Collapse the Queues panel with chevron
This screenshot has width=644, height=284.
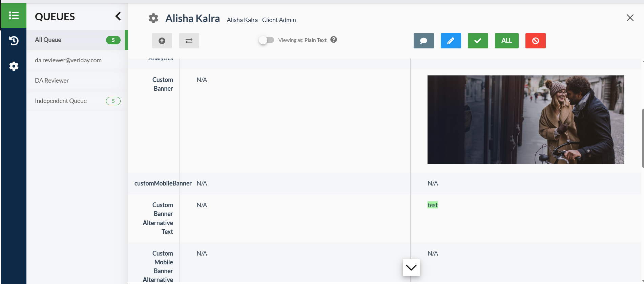tap(118, 16)
